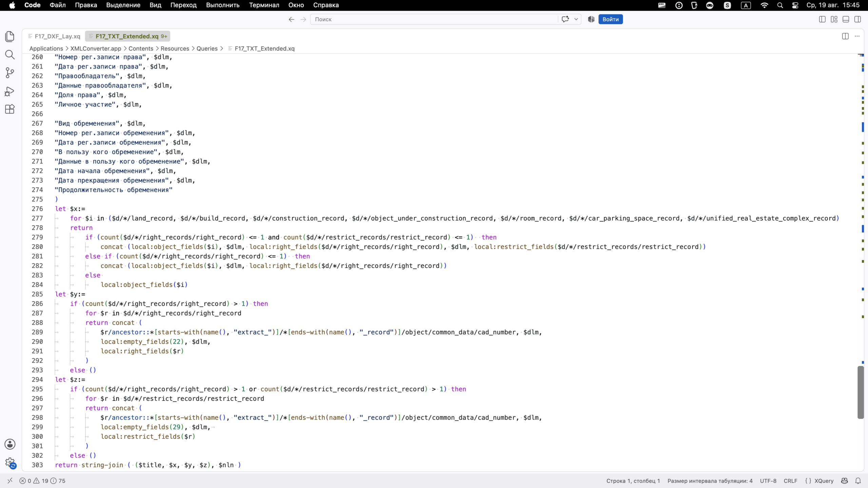Click the Resources breadcrumb
The image size is (868, 488).
[175, 48]
